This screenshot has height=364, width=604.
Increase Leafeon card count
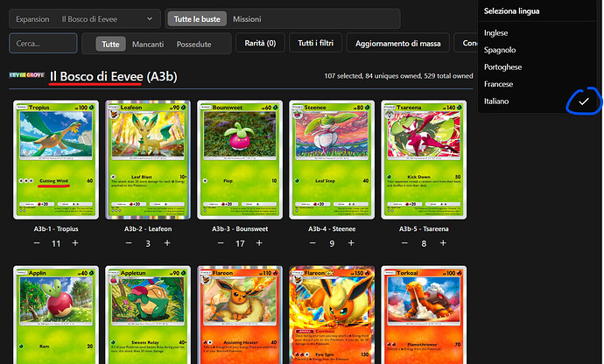click(167, 243)
